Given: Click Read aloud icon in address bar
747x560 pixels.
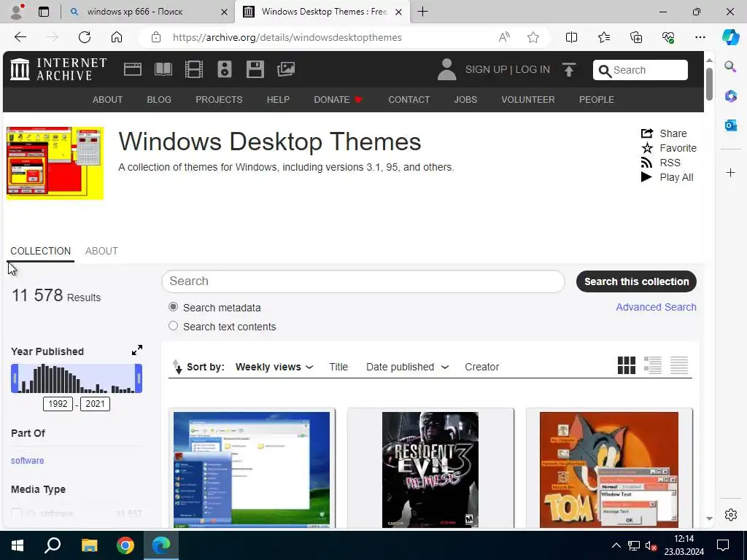Looking at the screenshot, I should tap(504, 37).
